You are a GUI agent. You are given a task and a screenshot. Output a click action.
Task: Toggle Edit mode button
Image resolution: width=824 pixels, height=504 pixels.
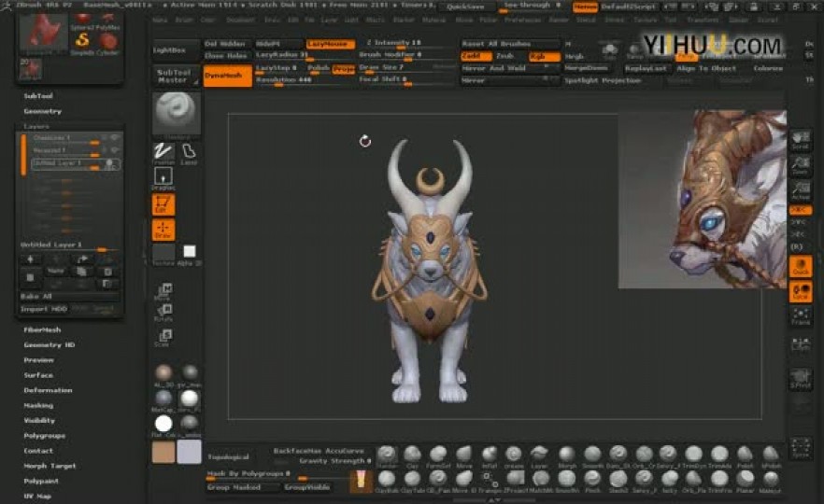click(163, 204)
